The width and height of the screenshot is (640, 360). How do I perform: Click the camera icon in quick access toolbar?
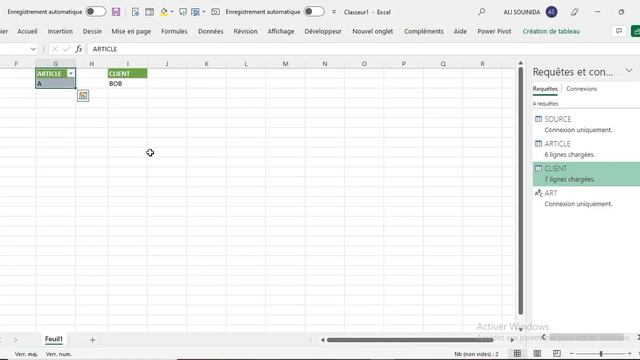coord(215,12)
